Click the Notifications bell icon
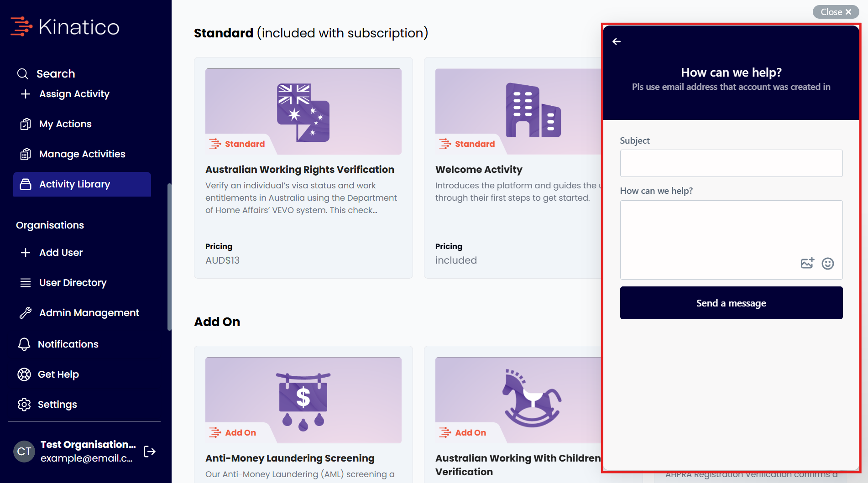The width and height of the screenshot is (868, 483). click(x=24, y=344)
